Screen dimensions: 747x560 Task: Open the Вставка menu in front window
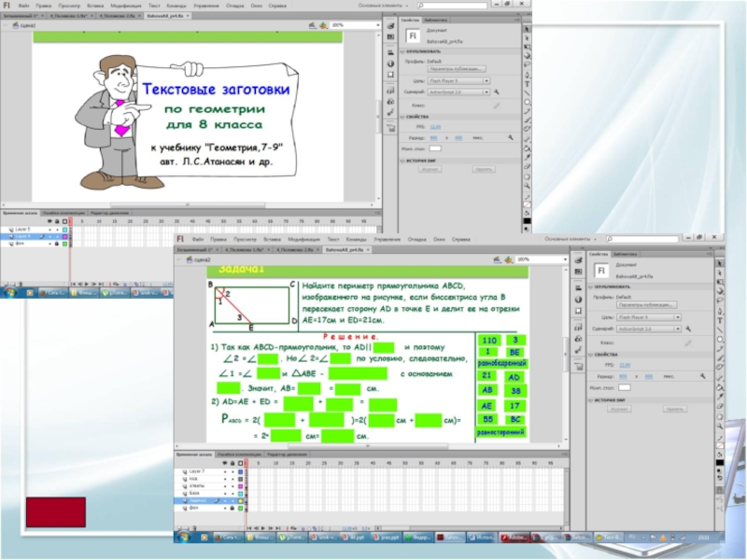click(272, 240)
